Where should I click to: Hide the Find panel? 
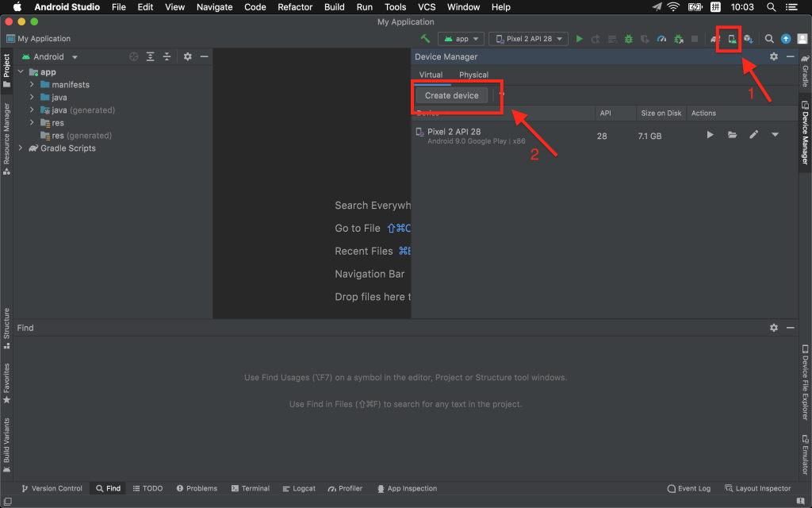point(791,328)
